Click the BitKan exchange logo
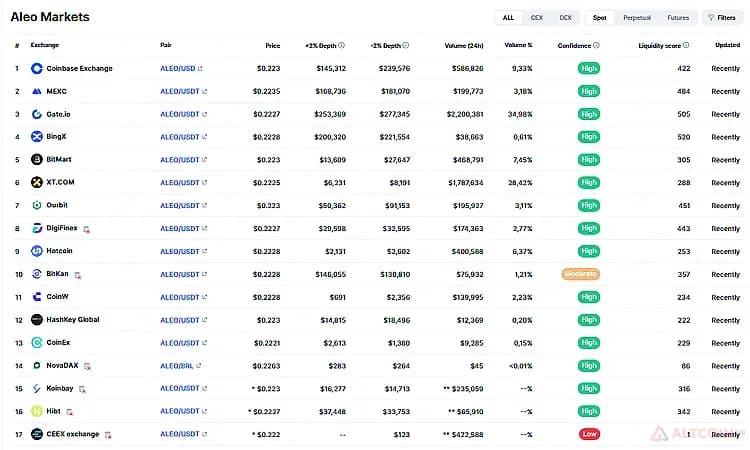This screenshot has height=450, width=750. tap(37, 274)
